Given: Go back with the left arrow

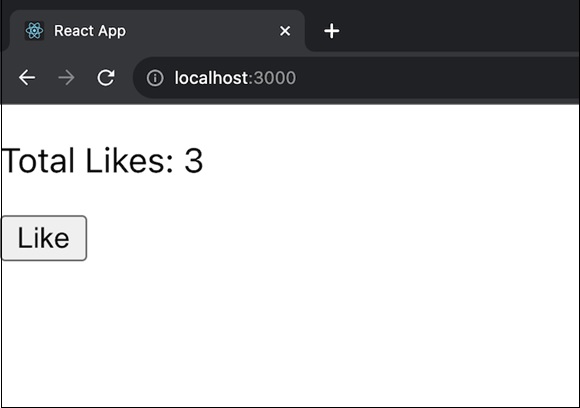Looking at the screenshot, I should (x=27, y=78).
